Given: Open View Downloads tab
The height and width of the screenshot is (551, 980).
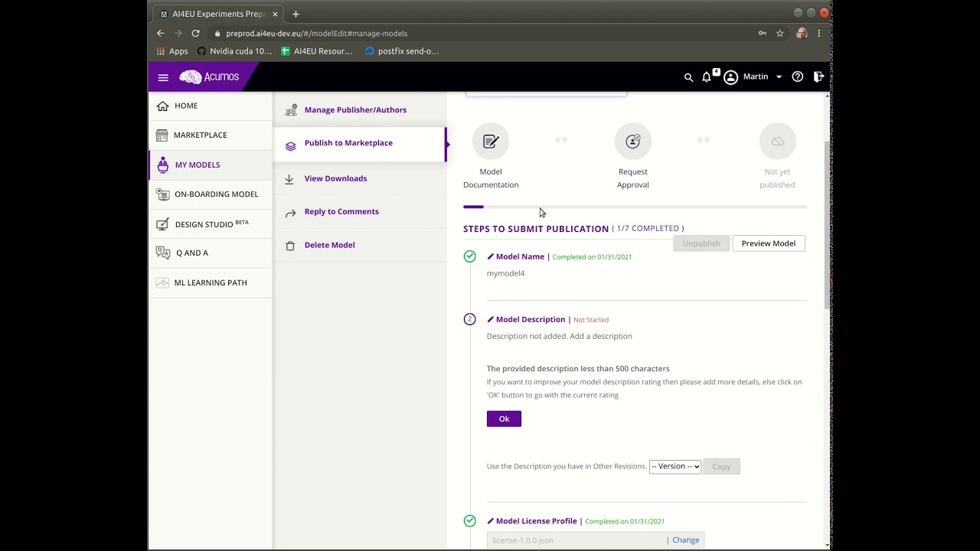Looking at the screenshot, I should pyautogui.click(x=335, y=178).
